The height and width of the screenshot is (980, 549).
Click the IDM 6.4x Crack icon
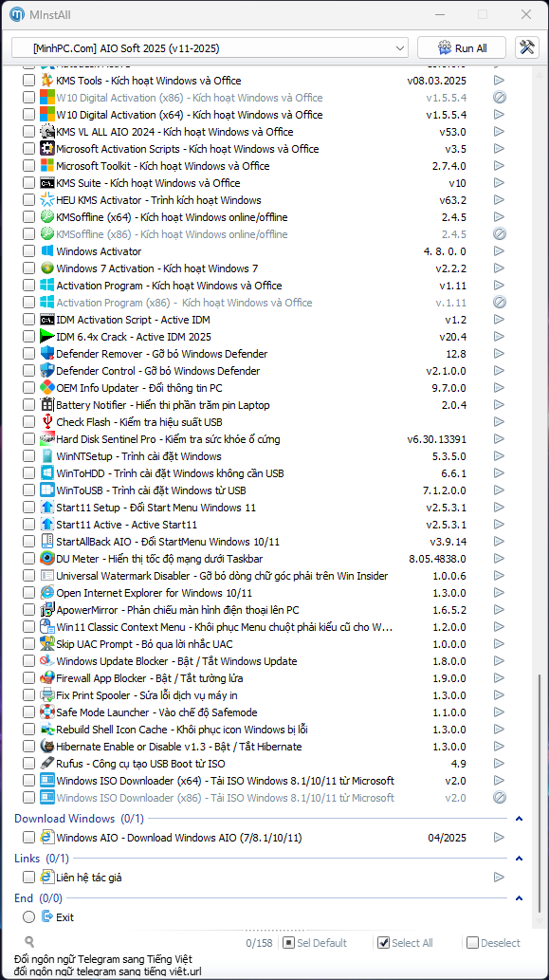[x=47, y=337]
